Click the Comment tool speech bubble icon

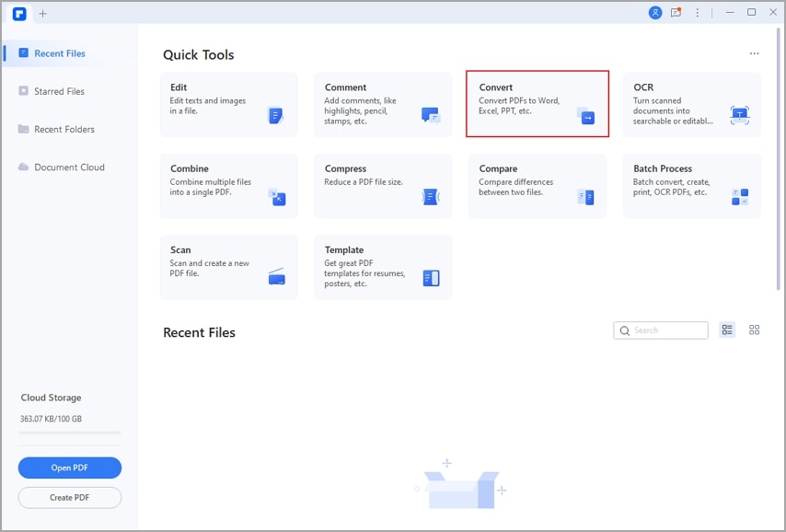click(x=431, y=115)
